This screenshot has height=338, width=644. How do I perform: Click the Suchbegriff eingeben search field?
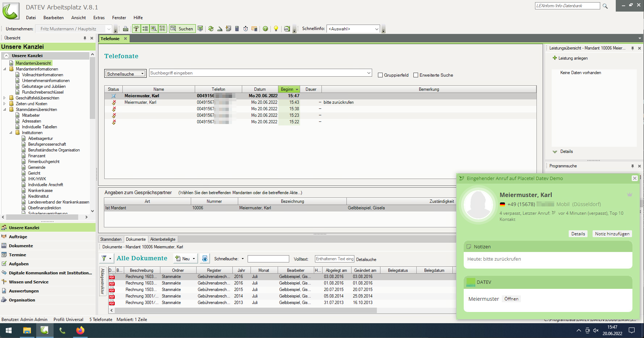pyautogui.click(x=257, y=73)
